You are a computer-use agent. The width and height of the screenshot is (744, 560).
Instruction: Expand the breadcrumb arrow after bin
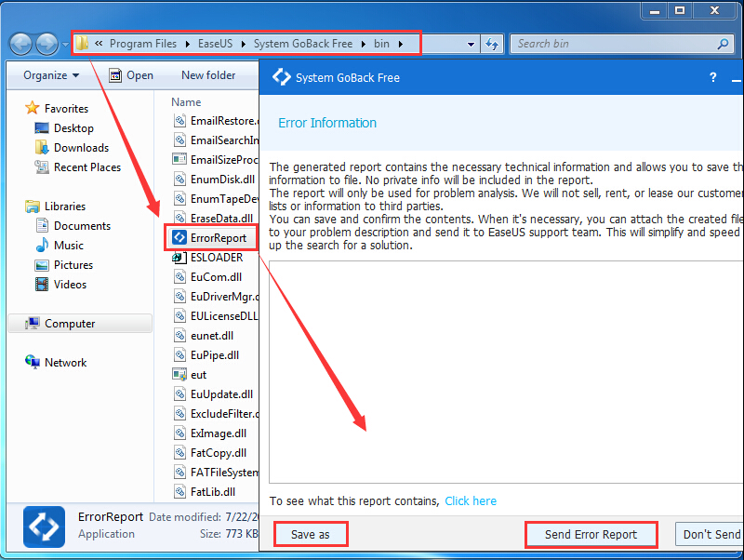pos(401,44)
